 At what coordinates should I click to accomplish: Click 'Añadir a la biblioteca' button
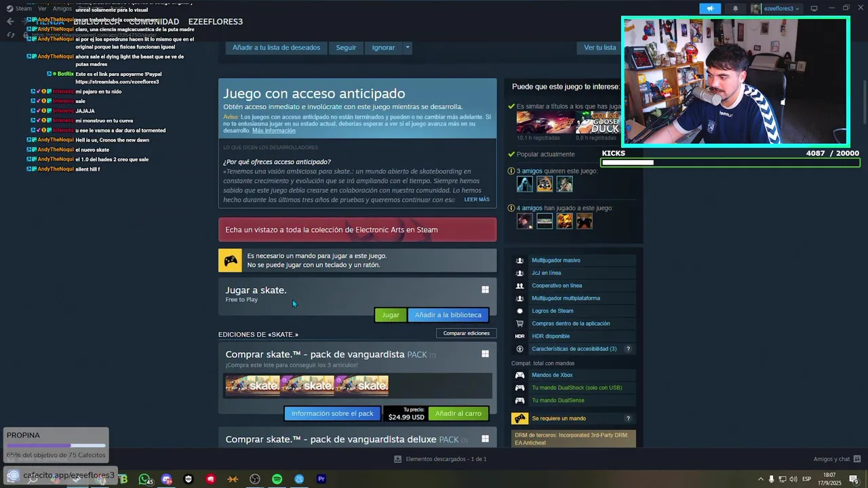click(448, 314)
